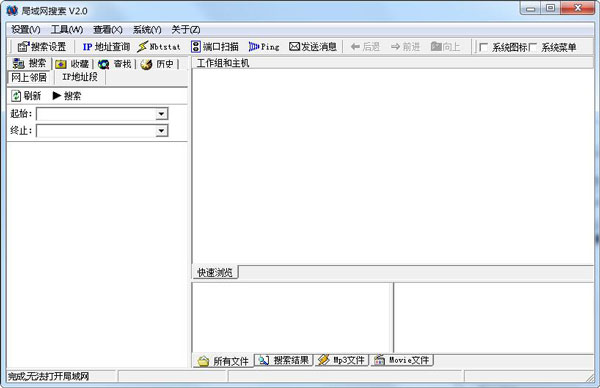This screenshot has width=600, height=388.
Task: Open IP 地址查询 lookup tool
Action: (x=106, y=47)
